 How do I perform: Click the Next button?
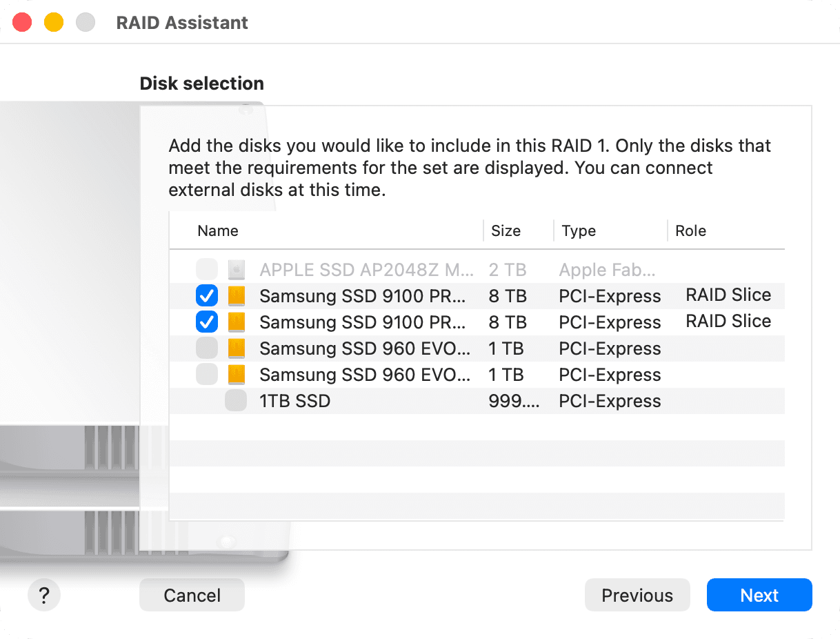pos(759,594)
